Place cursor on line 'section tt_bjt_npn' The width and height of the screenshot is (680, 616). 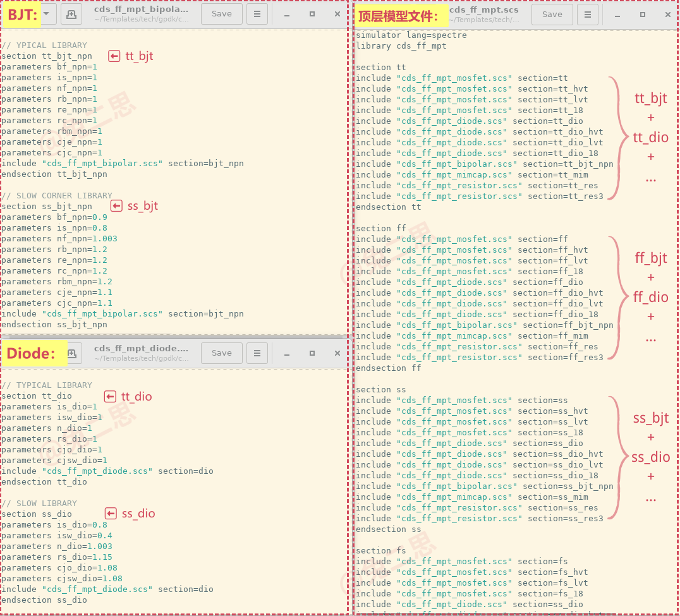tap(46, 56)
